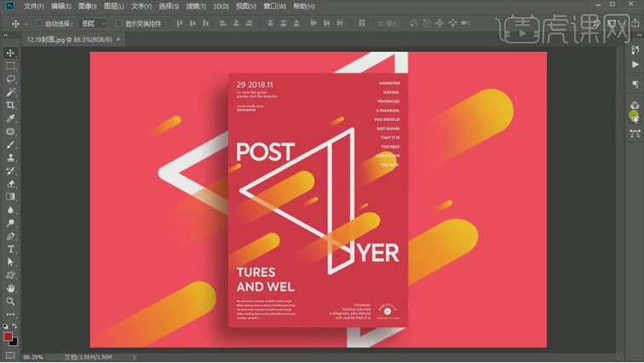The image size is (644, 363).
Task: Select the Path Selection tool
Action: [x=10, y=262]
